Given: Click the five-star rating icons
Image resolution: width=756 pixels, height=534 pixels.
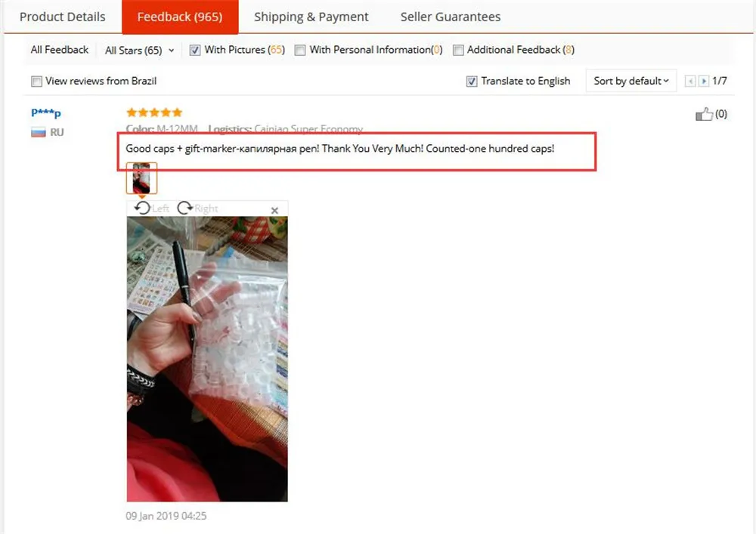Looking at the screenshot, I should [x=154, y=113].
